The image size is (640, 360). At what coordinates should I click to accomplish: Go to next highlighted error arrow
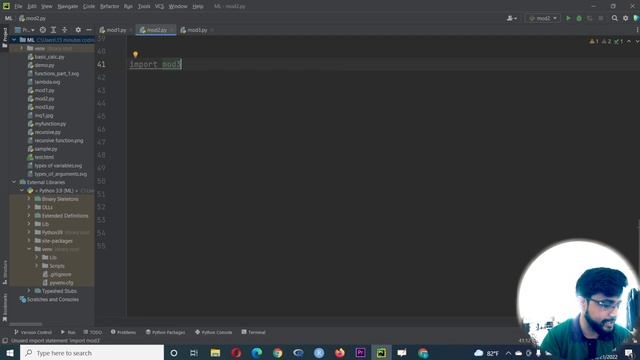(x=637, y=41)
